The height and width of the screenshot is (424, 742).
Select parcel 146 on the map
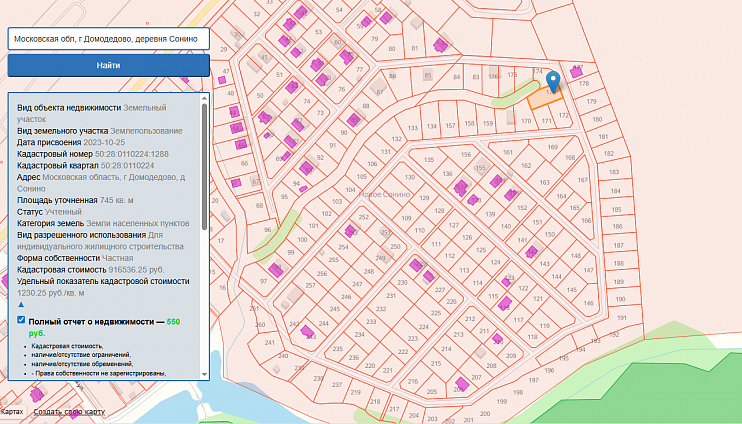tap(588, 303)
